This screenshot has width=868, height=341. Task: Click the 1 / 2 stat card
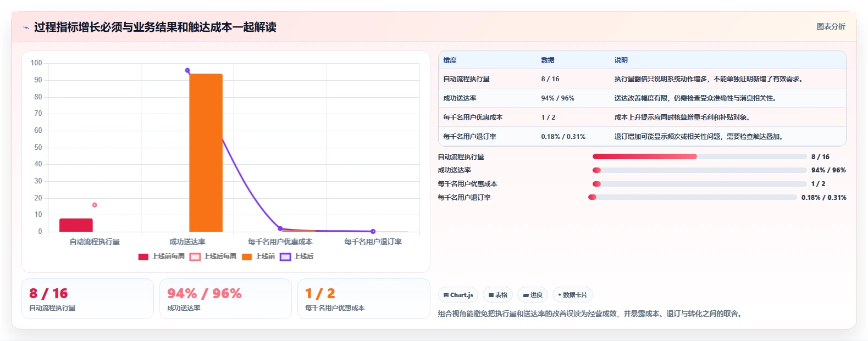363,299
